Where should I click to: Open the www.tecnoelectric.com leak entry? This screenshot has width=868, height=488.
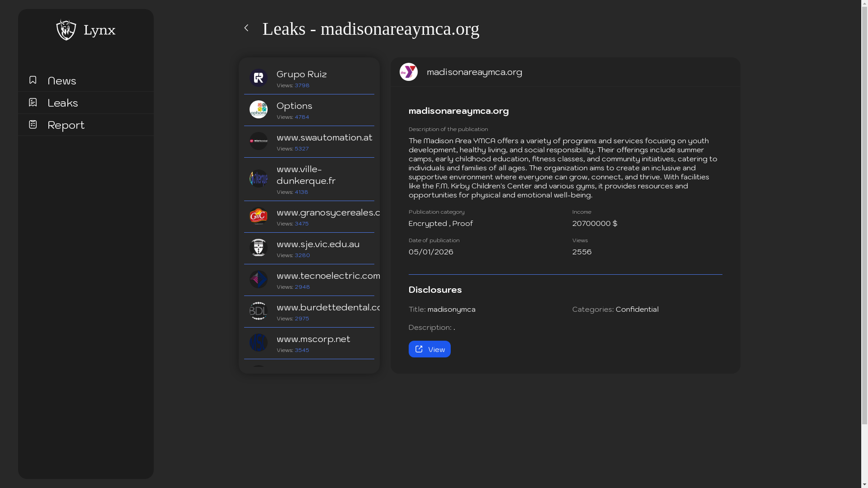coord(328,276)
